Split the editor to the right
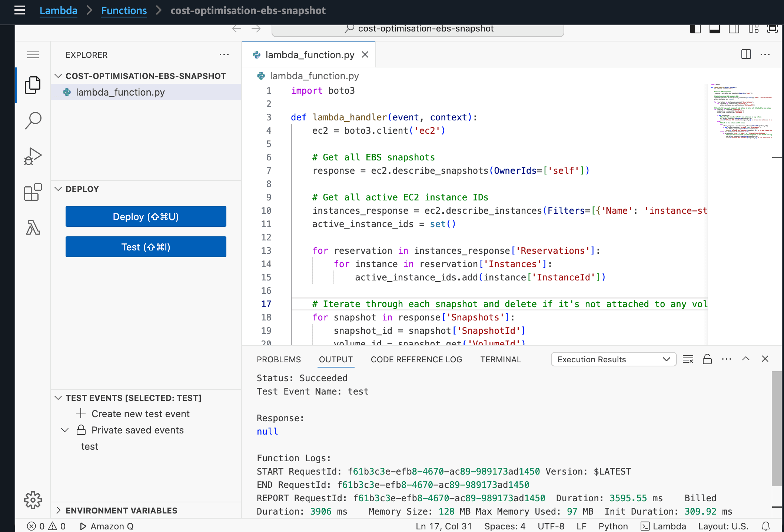Viewport: 784px width, 532px height. click(x=746, y=54)
